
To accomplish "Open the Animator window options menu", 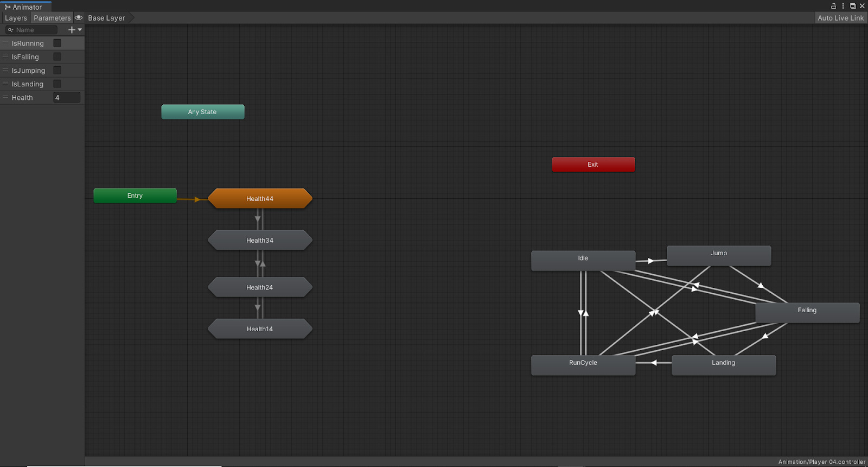I will click(x=843, y=6).
